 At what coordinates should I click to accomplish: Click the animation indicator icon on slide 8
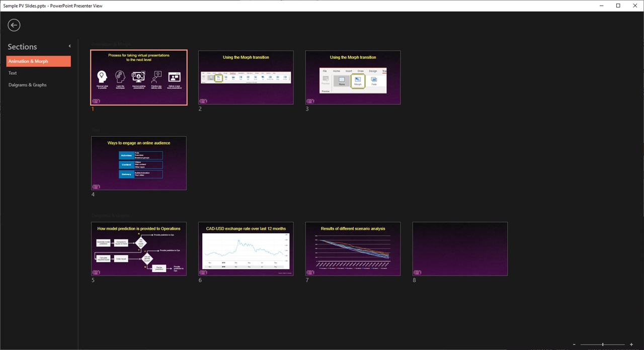(x=417, y=272)
